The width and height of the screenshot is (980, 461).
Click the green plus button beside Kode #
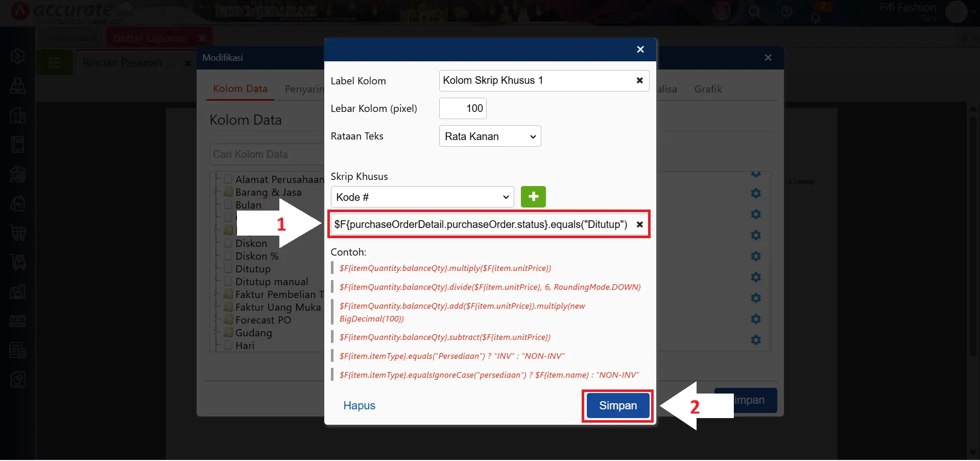coord(533,197)
